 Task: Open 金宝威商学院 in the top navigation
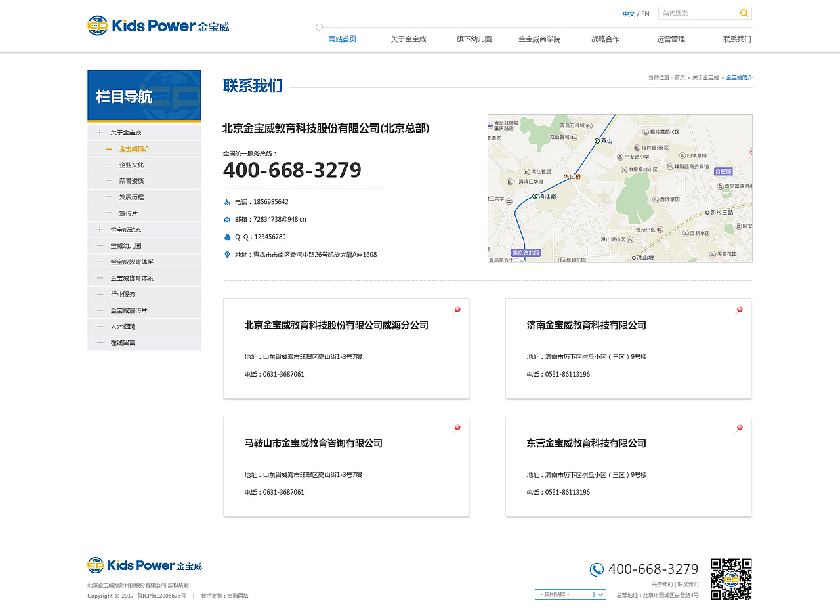[x=539, y=39]
